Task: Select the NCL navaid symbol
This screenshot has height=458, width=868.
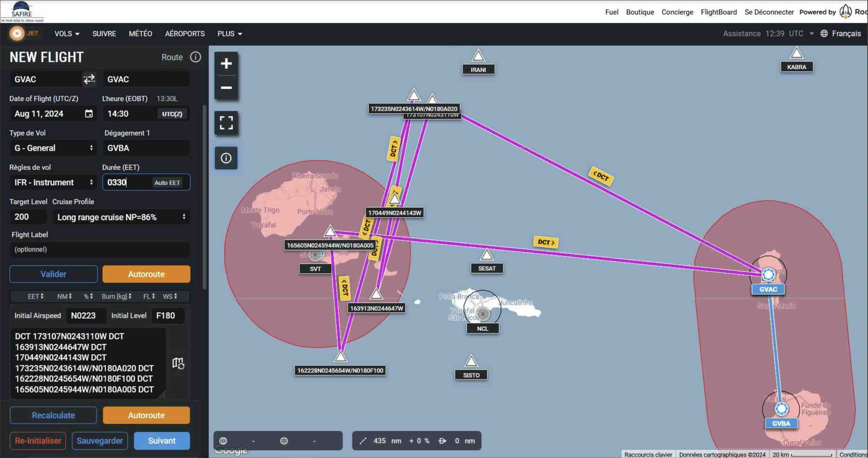Action: tap(482, 313)
